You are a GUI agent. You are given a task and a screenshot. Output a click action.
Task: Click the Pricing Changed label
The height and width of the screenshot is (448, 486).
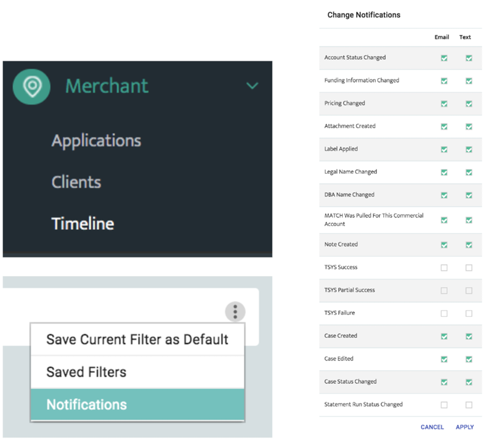[x=345, y=104]
